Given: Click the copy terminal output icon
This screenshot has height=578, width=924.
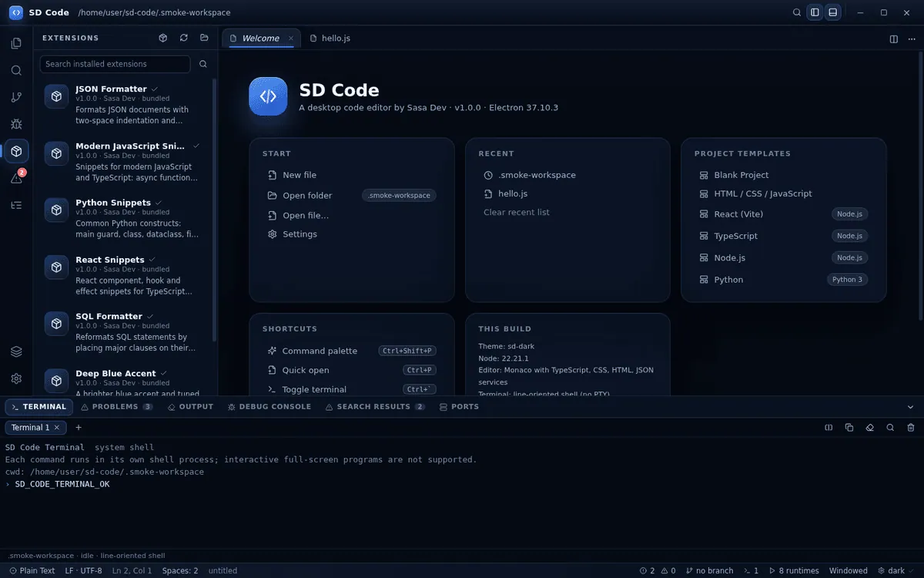Looking at the screenshot, I should [x=849, y=428].
